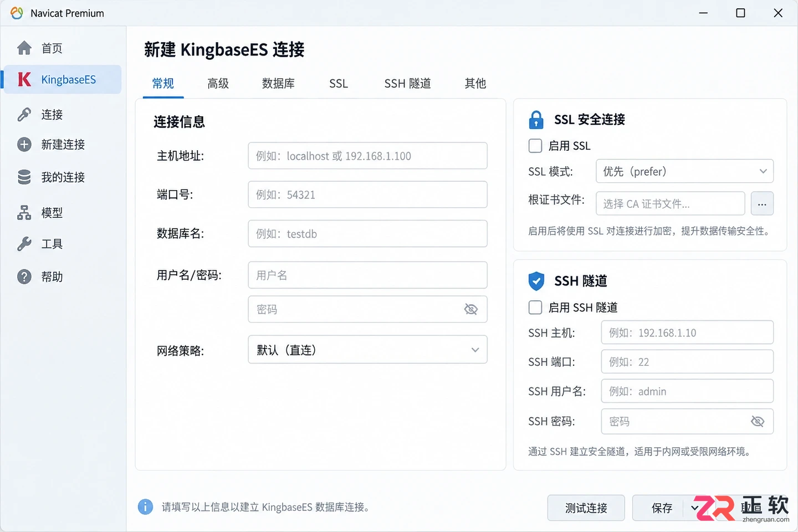The height and width of the screenshot is (532, 798).
Task: Enable the 启用 SSH 隧道 checkbox
Action: tap(535, 308)
